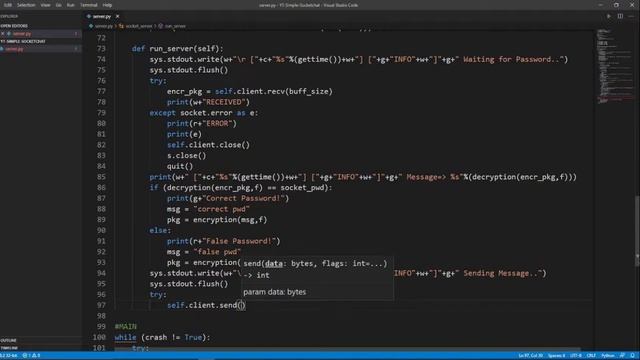Open the editor More Actions menu
Image resolution: width=640 pixels, height=360 pixels.
coord(631,16)
